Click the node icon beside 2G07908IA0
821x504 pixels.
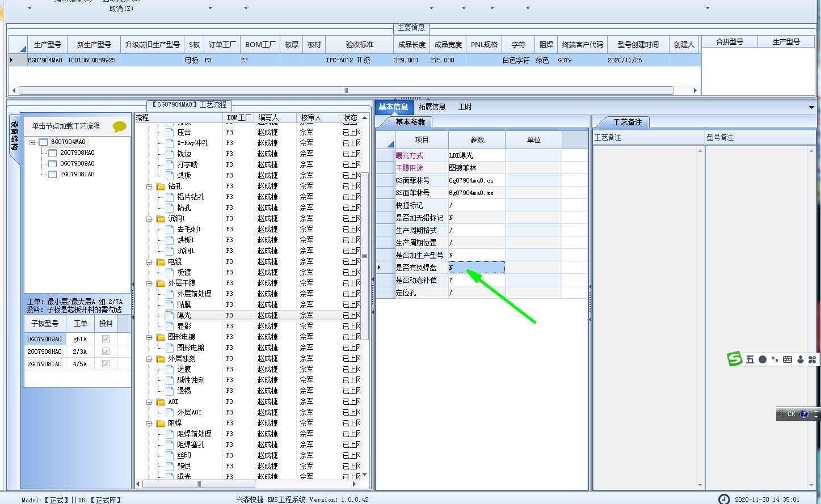53,175
